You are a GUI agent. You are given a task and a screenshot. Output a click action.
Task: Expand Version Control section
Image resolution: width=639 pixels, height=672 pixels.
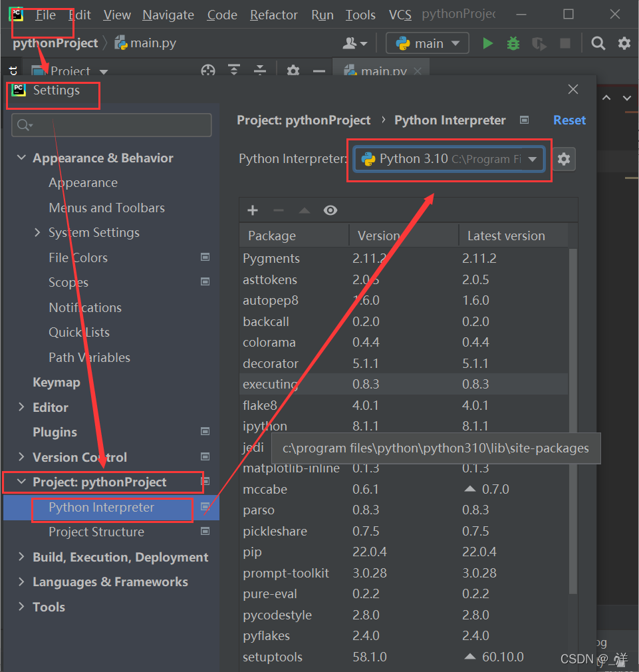pyautogui.click(x=21, y=457)
